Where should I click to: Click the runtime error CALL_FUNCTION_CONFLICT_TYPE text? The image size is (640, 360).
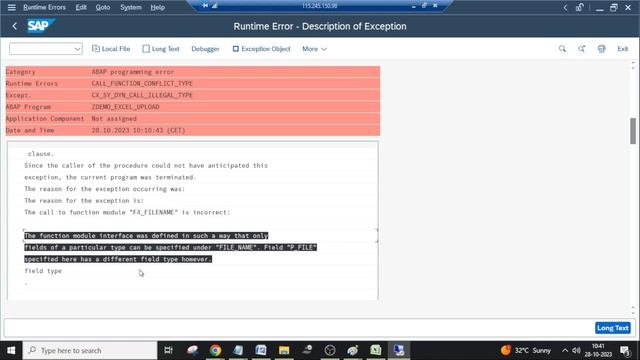[142, 83]
